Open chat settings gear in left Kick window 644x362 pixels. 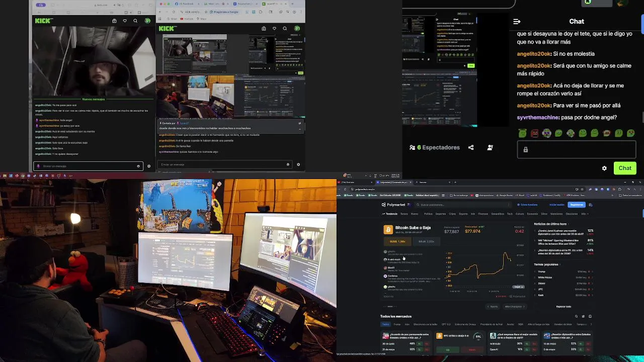tap(149, 166)
